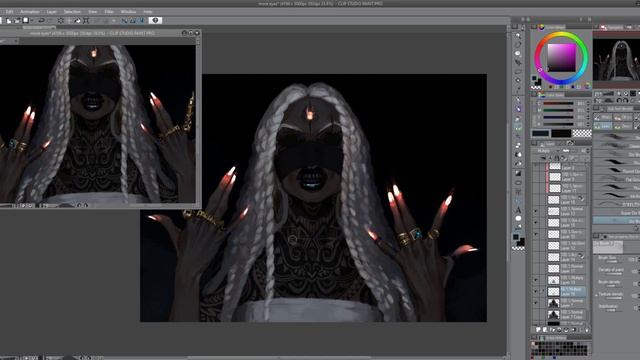Viewport: 640px width, 360px height.
Task: Open the Filter menu
Action: click(x=109, y=12)
